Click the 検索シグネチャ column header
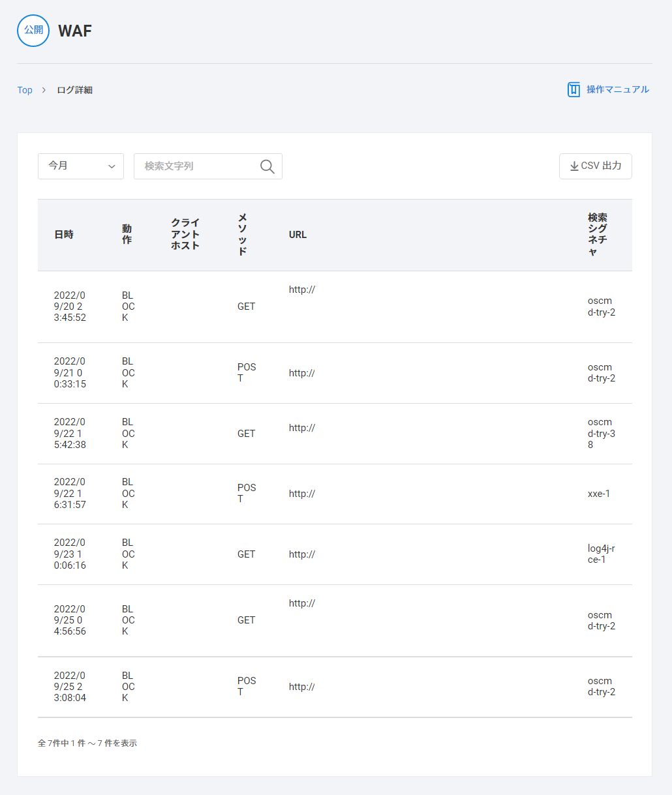Viewport: 672px width, 795px height. pos(597,235)
